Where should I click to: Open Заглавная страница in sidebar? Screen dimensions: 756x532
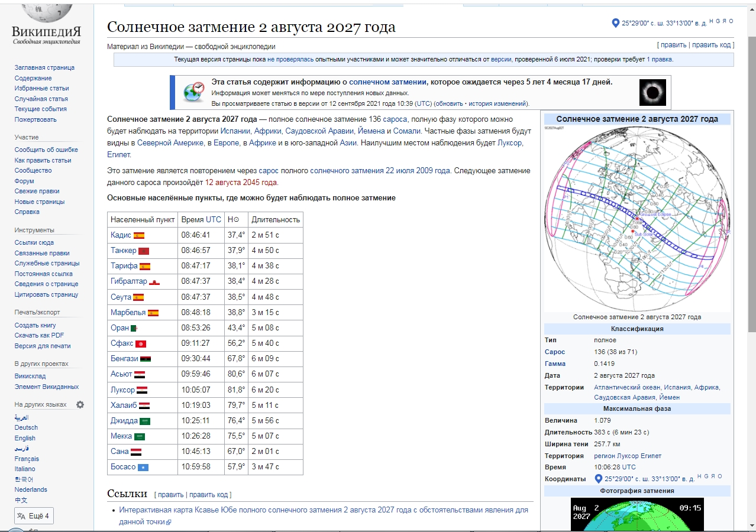pos(44,67)
